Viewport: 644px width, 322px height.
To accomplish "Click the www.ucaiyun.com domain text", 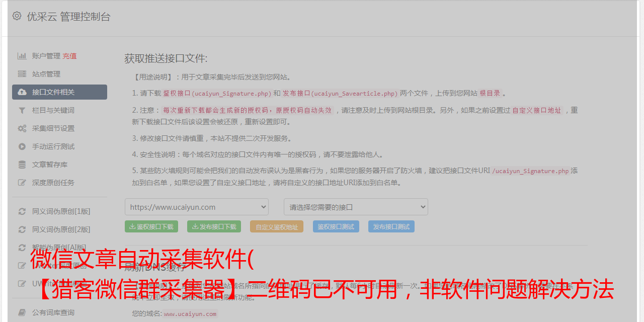I will [190, 314].
